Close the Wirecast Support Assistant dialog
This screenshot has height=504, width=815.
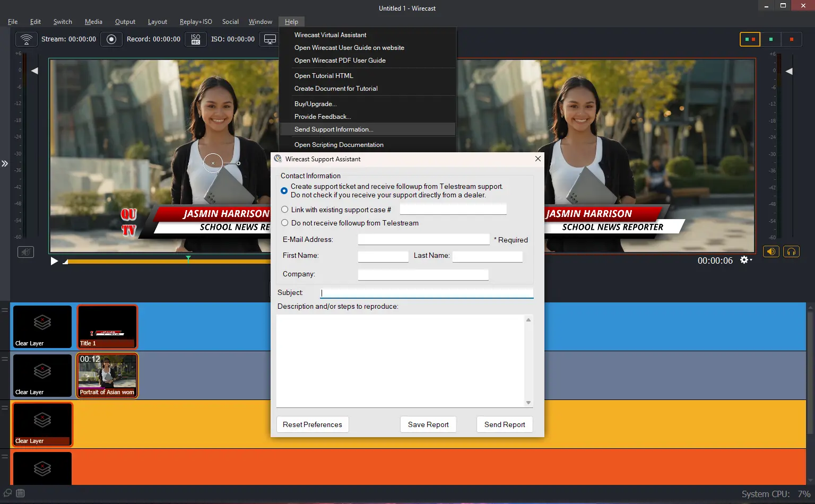pyautogui.click(x=538, y=159)
